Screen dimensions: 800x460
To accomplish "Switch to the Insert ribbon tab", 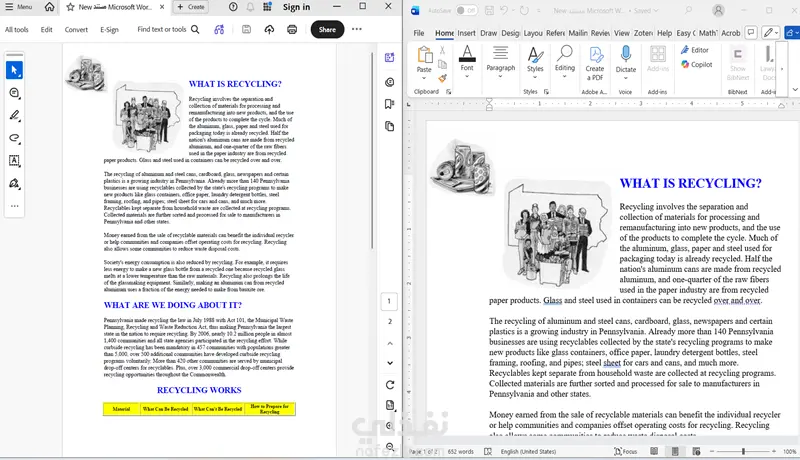I will [x=466, y=33].
